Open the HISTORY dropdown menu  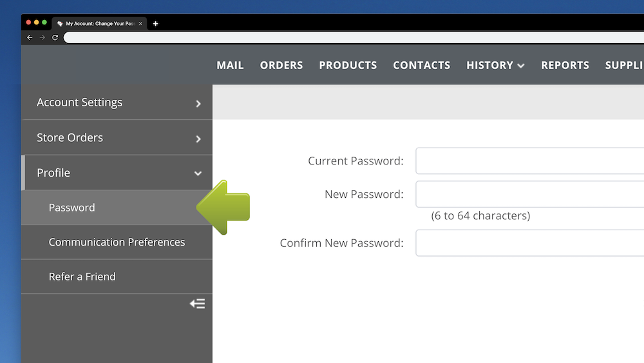point(495,65)
